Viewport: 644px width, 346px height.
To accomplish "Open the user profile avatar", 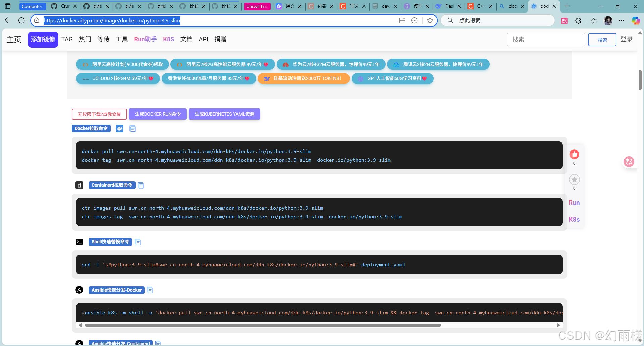I will point(608,21).
